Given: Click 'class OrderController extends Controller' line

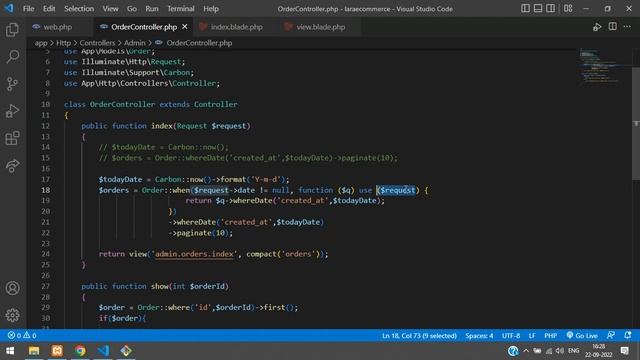Looking at the screenshot, I should pos(151,104).
